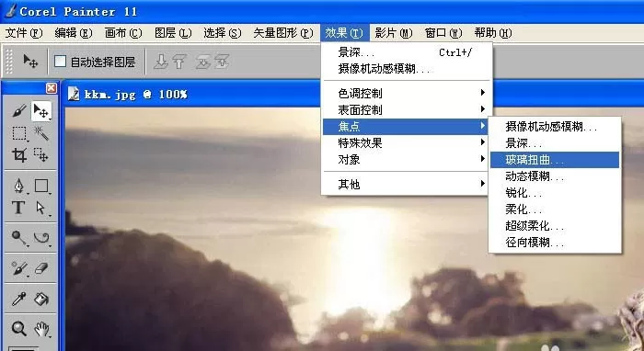Viewport: 644px width, 351px height.
Task: Click the Move to Bottom layer icon
Action: pos(161,62)
